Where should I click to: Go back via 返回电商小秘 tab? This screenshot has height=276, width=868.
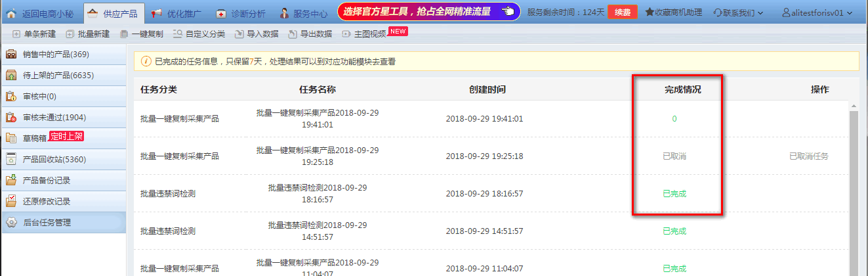(41, 12)
